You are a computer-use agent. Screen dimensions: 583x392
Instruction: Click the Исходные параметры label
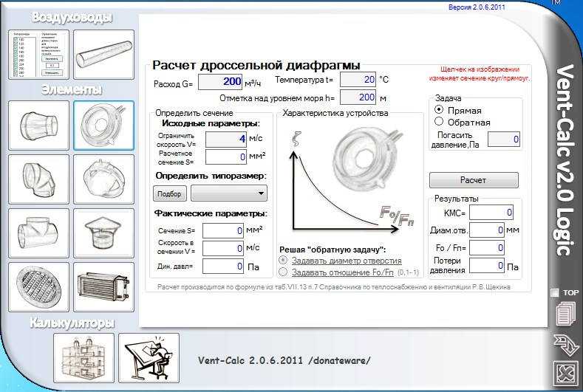pyautogui.click(x=211, y=123)
